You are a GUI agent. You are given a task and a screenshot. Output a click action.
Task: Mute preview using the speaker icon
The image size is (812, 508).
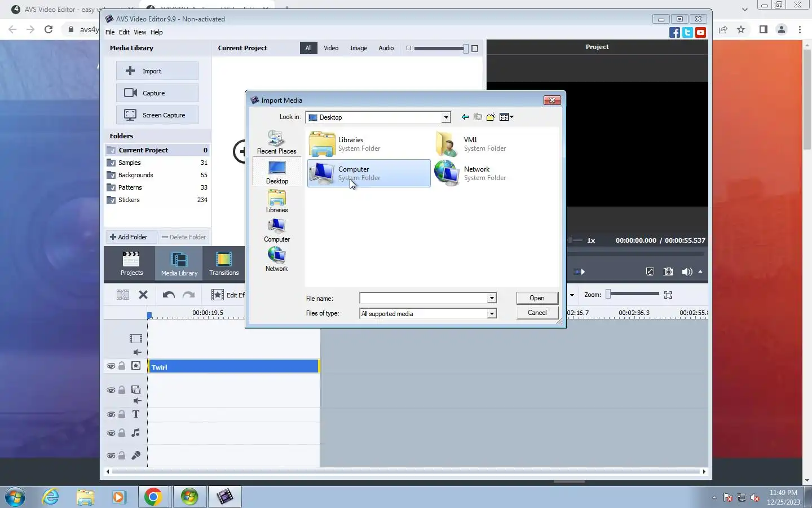point(687,271)
